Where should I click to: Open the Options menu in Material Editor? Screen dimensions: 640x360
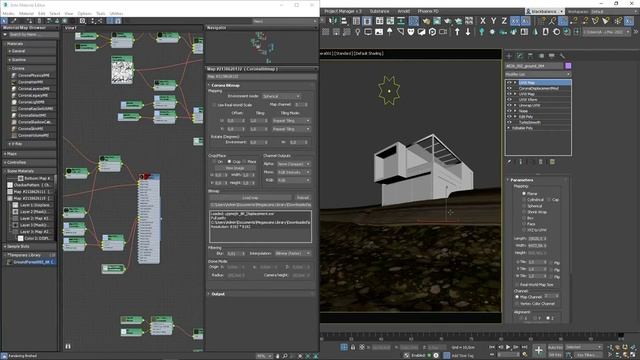(x=84, y=13)
